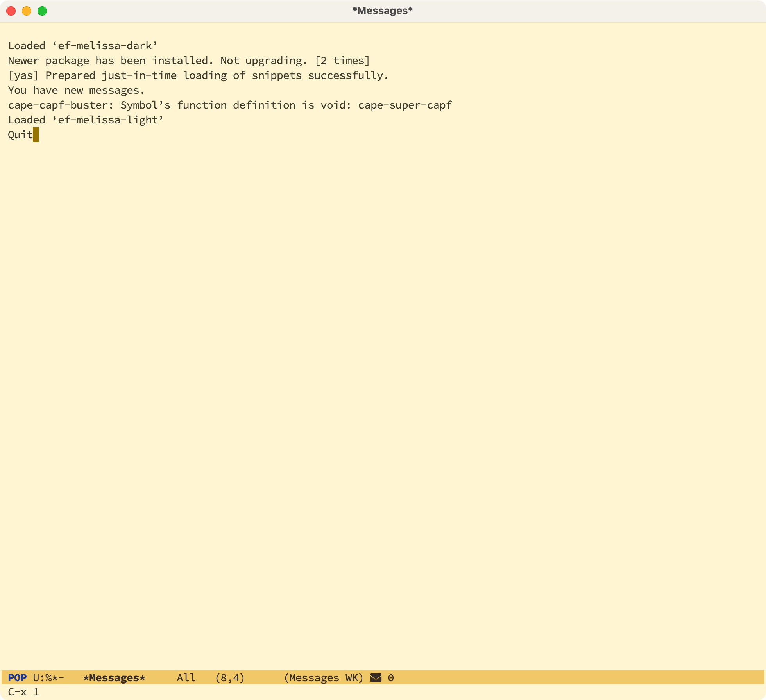Click the mail envelope icon in mode line

pyautogui.click(x=376, y=677)
